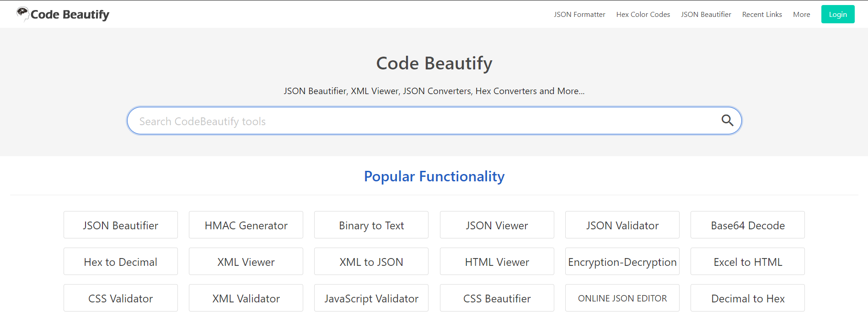Open the ONLINE JSON EDITOR tool

coord(622,298)
